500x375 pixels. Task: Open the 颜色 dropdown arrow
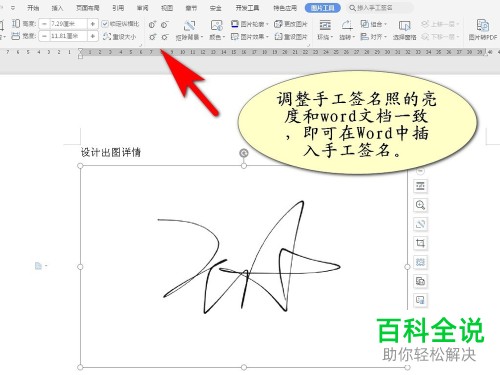[x=224, y=37]
